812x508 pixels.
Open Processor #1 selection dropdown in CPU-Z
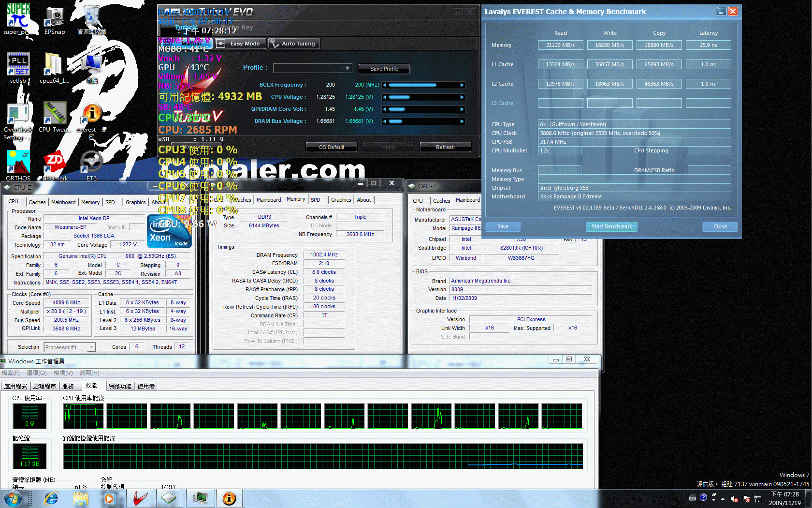[70, 347]
